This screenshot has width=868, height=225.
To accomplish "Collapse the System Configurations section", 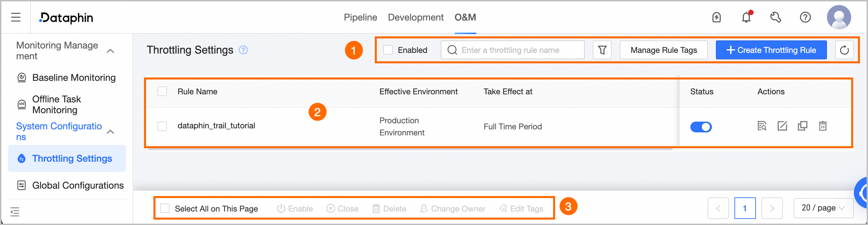I will coord(110,132).
